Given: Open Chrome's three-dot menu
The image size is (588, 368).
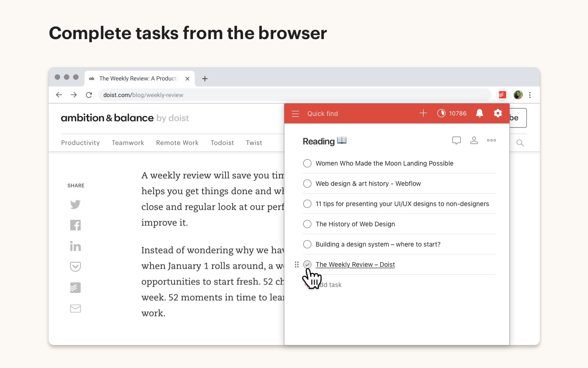Looking at the screenshot, I should pos(530,94).
